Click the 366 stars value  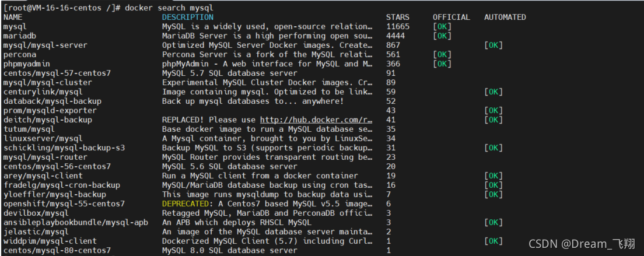393,64
